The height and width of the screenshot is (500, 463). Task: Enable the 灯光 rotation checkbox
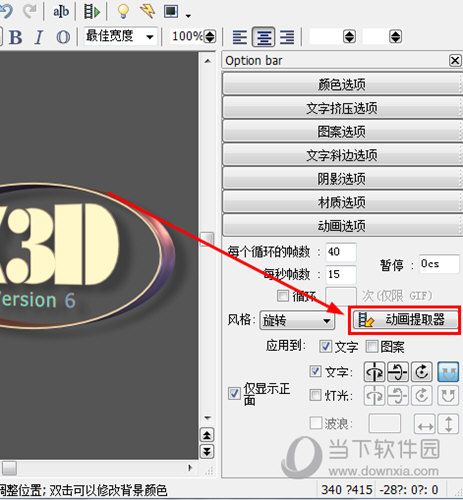coord(315,396)
